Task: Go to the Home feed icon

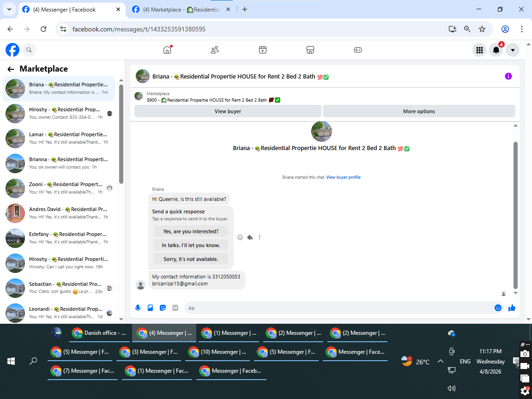Action: tap(167, 50)
